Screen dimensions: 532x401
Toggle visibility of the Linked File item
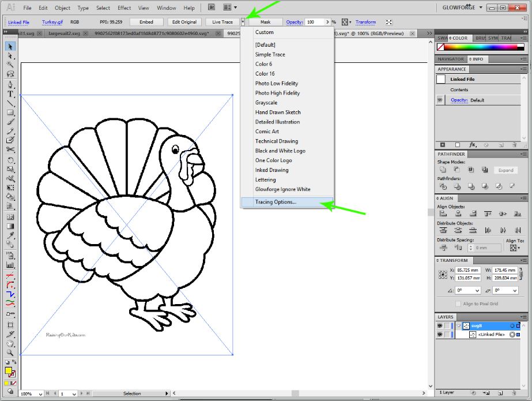coord(440,334)
